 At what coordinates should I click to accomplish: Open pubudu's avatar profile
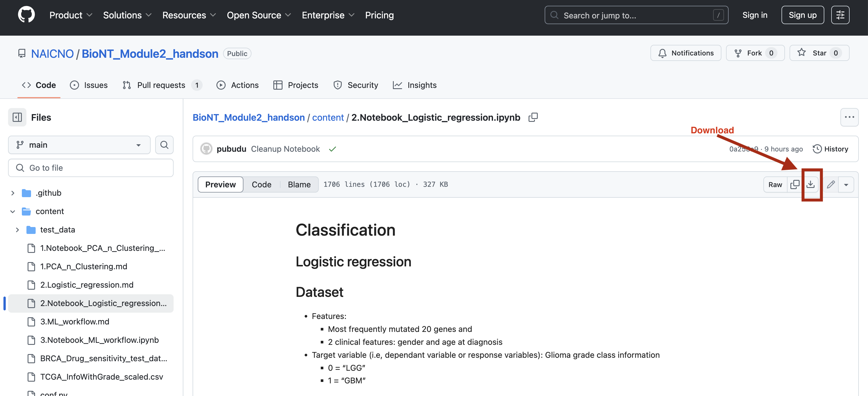(x=206, y=149)
